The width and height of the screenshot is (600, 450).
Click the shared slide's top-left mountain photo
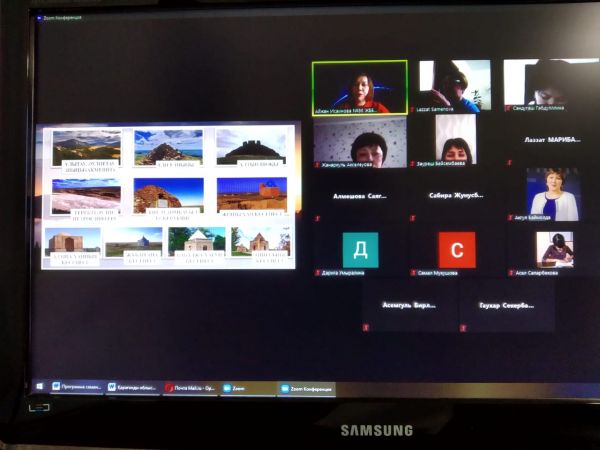pyautogui.click(x=86, y=146)
